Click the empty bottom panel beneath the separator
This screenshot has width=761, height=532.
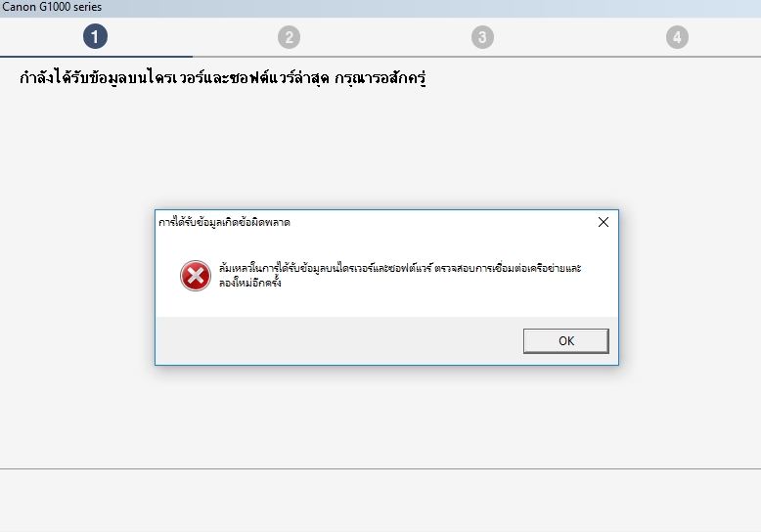pyautogui.click(x=380, y=501)
